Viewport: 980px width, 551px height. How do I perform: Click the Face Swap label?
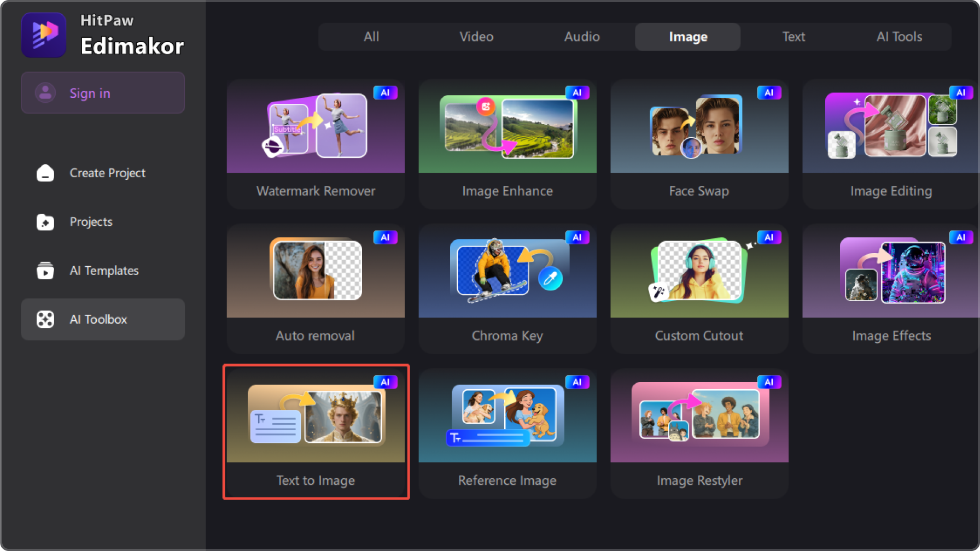[x=699, y=191]
